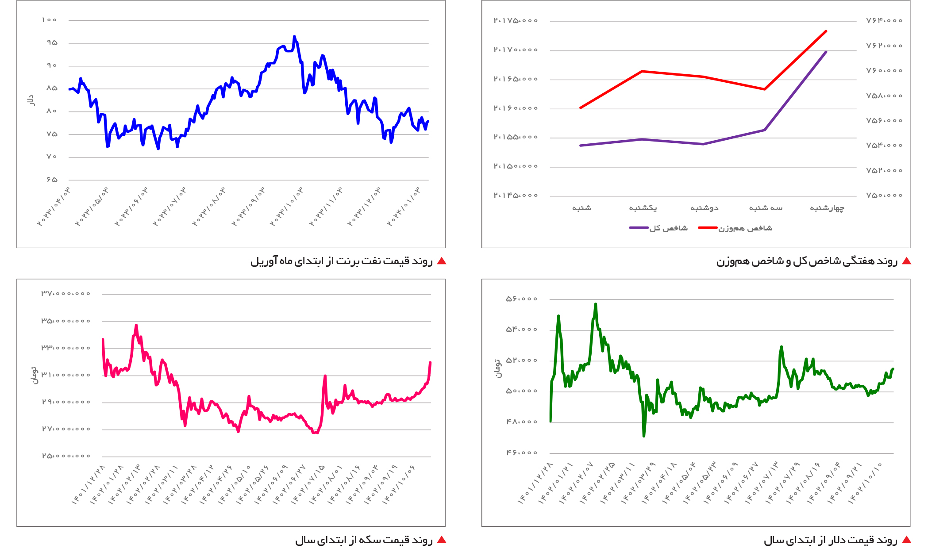This screenshot has height=560, width=928.
Task: Click the چهارشنبه day label
Action: tap(827, 208)
